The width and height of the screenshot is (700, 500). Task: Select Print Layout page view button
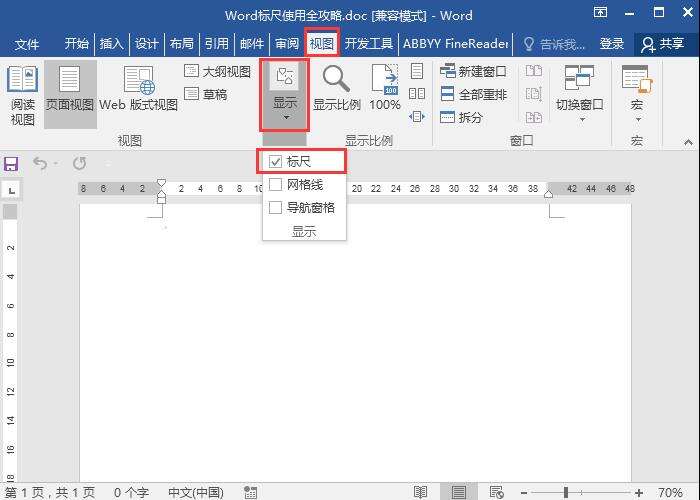click(x=70, y=95)
